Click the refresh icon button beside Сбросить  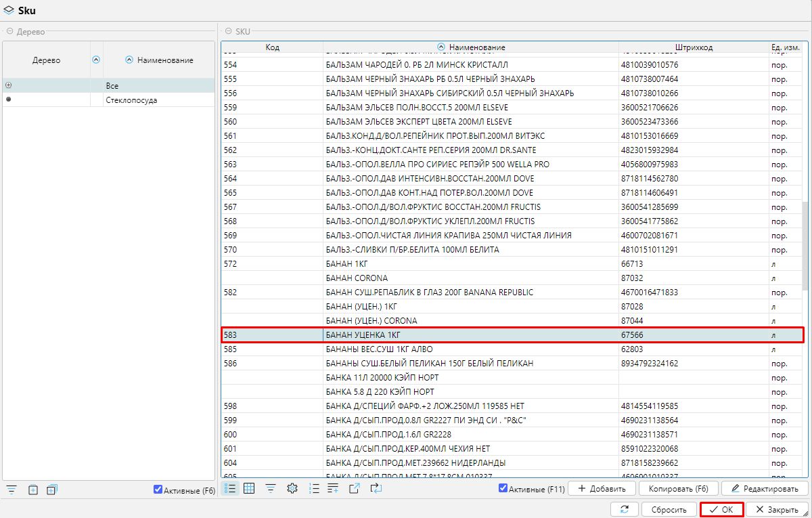624,509
